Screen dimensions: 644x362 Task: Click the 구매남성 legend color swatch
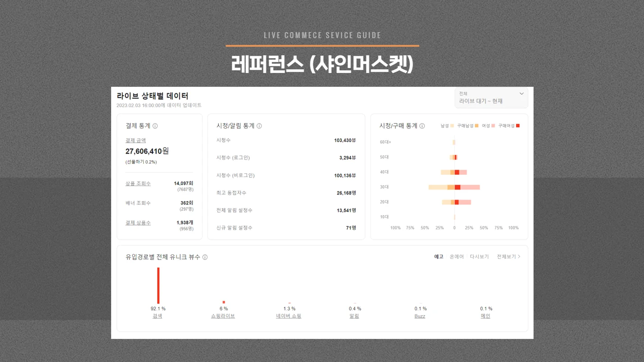(x=476, y=126)
